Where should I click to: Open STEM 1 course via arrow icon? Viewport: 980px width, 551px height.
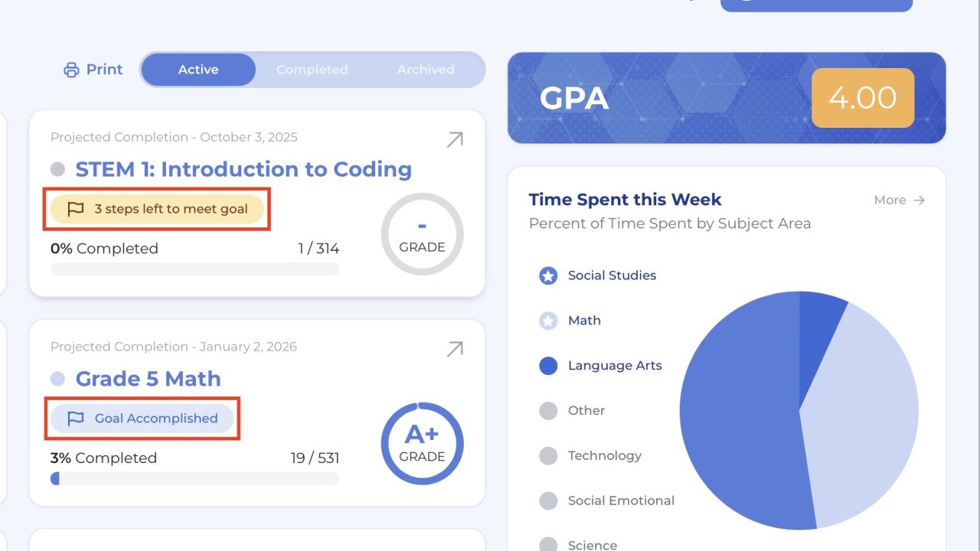[455, 139]
